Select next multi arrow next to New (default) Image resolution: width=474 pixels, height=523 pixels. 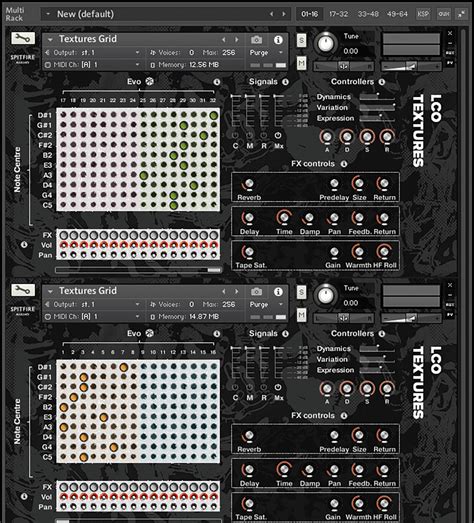point(284,14)
